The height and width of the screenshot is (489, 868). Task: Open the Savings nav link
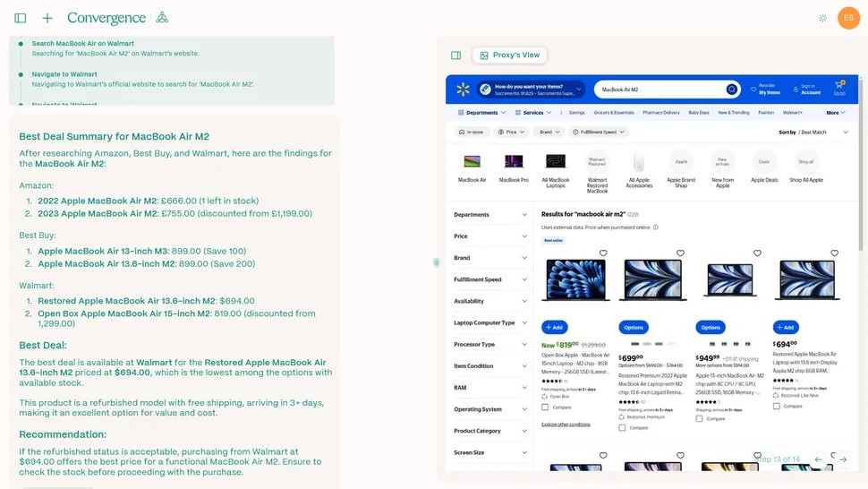click(x=576, y=113)
